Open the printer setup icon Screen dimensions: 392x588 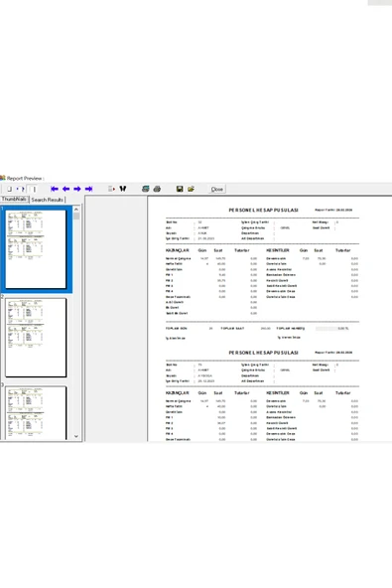146,189
